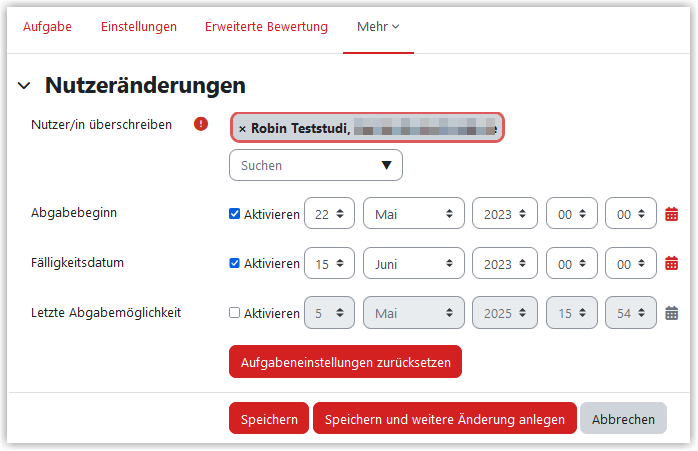This screenshot has width=698, height=451.
Task: Open the Mehr dropdown menu
Action: point(378,27)
